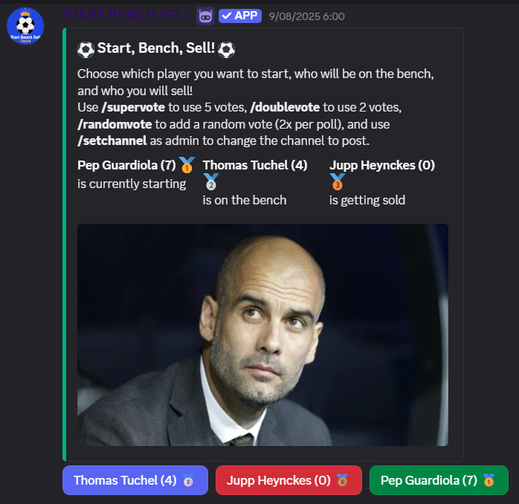Open the Start Bench Sell bot avatar
Screen dimensions: 519x504
tap(25, 26)
